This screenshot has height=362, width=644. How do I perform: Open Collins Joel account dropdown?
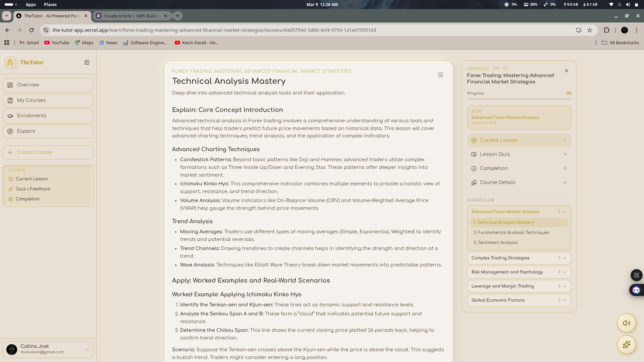[87, 350]
